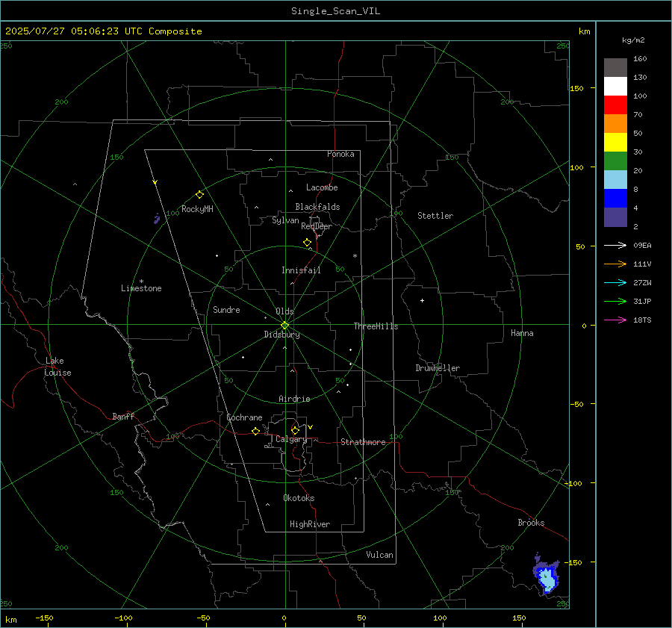Click the orange 50-70 legend swatch
Viewport: 672px width, 628px height.
coord(615,123)
